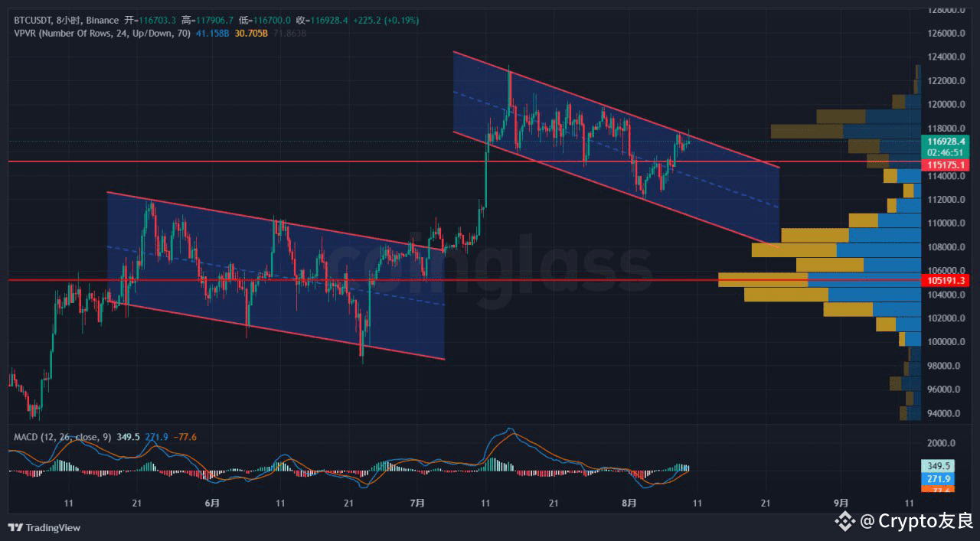980x541 pixels.
Task: Click the +225.2 (+0.19%) change value
Action: pos(384,21)
